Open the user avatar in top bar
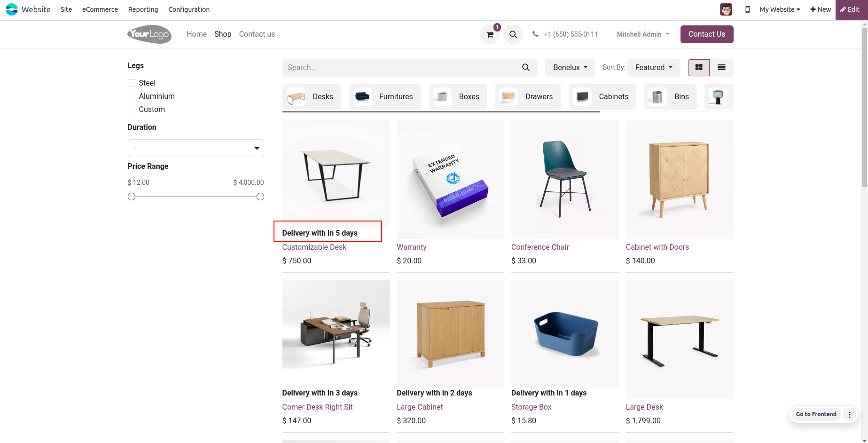Viewport: 868px width, 443px height. pos(726,9)
